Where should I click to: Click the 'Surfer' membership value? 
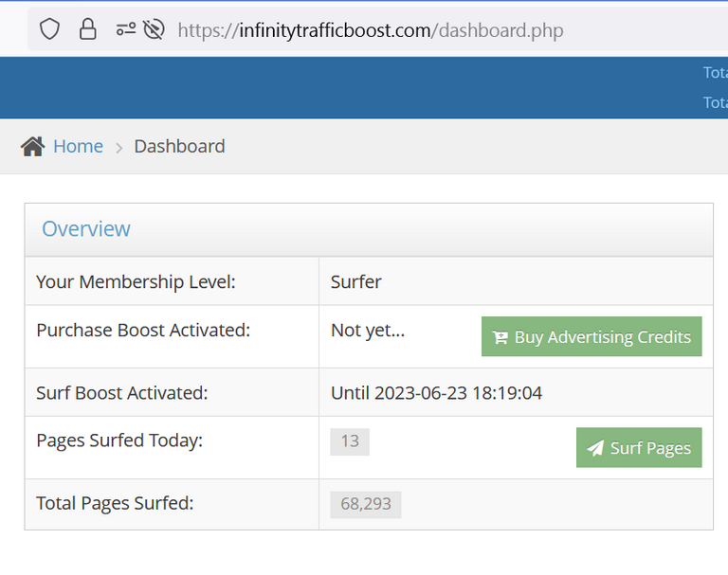click(x=356, y=281)
